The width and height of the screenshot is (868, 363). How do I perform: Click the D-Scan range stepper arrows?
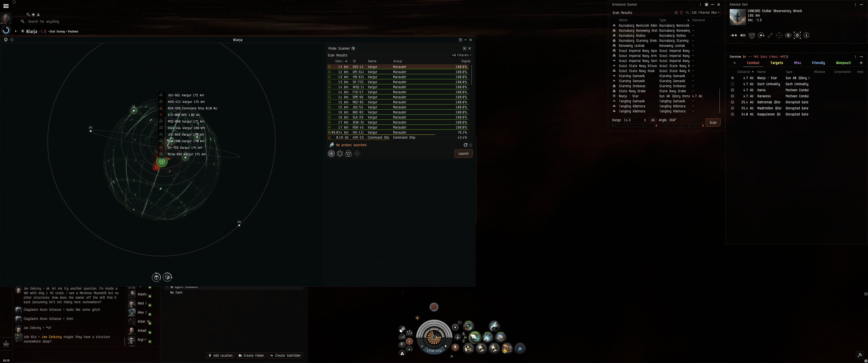click(645, 120)
